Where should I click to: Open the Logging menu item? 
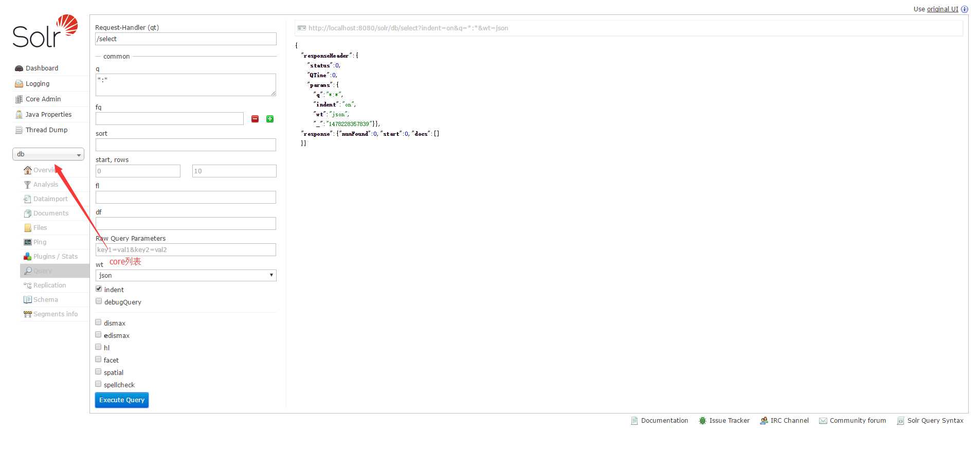tap(38, 84)
